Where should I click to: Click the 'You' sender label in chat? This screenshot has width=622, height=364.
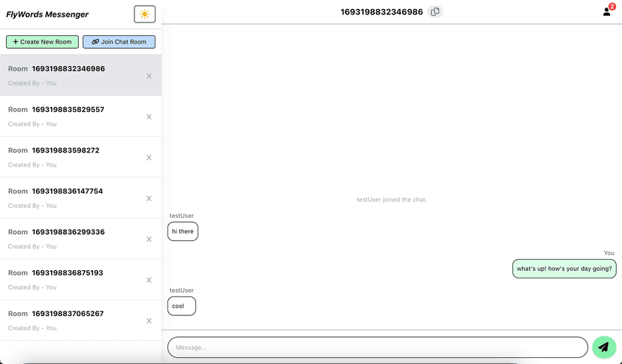pyautogui.click(x=609, y=253)
